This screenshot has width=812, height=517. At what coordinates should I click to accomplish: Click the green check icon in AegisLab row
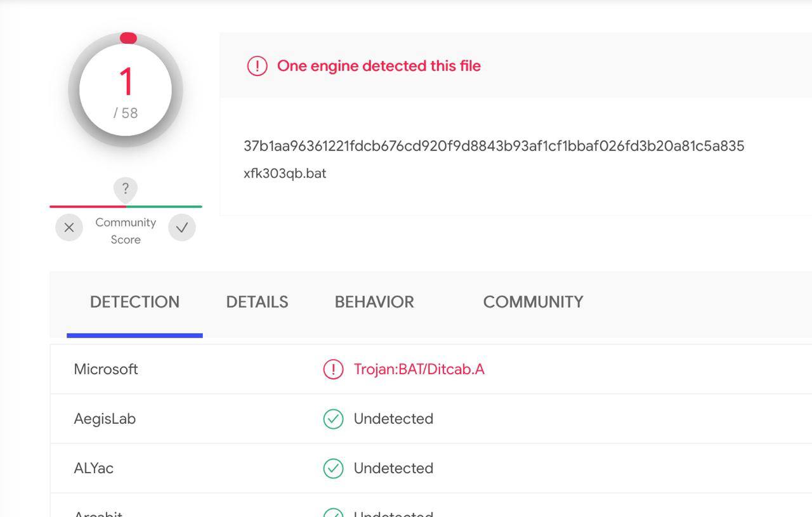click(333, 419)
